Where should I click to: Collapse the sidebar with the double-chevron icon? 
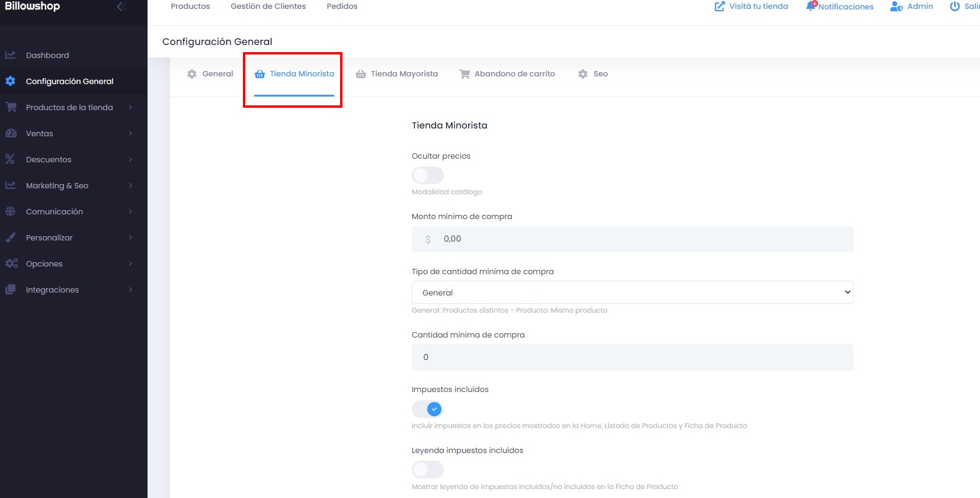pyautogui.click(x=121, y=7)
